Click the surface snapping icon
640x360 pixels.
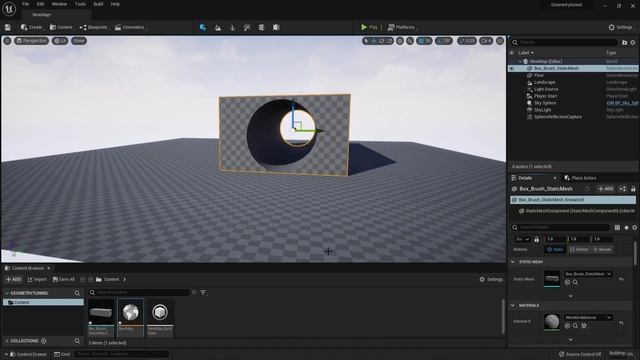tap(410, 41)
